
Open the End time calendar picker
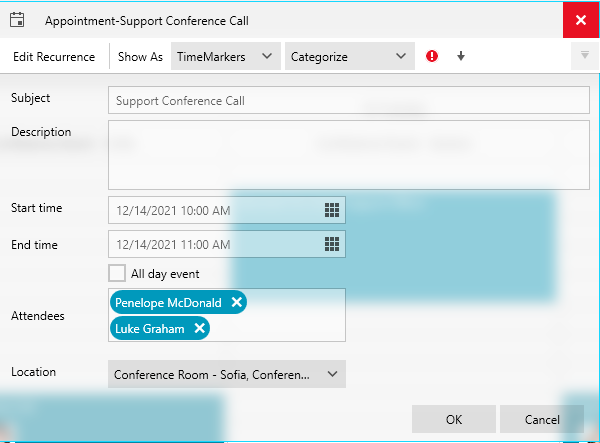[x=333, y=245]
